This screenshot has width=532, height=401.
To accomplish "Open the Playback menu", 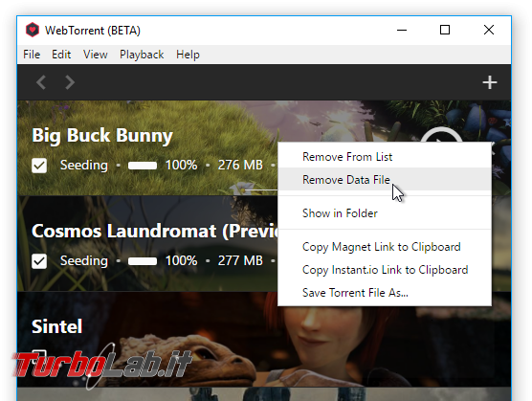I will click(142, 55).
